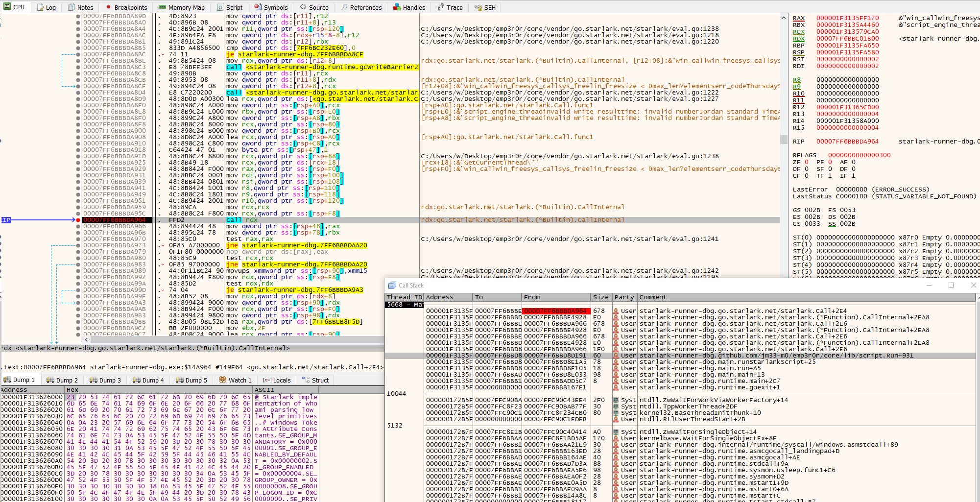This screenshot has height=502, width=980.
Task: Select dump row address 000001F313626010
Action: click(32, 404)
